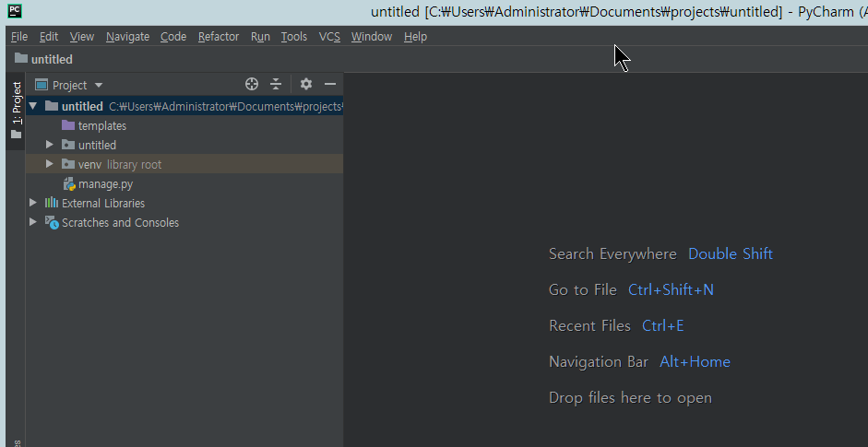Viewport: 868px width, 447px height.
Task: Click the venv folder icon
Action: click(68, 164)
